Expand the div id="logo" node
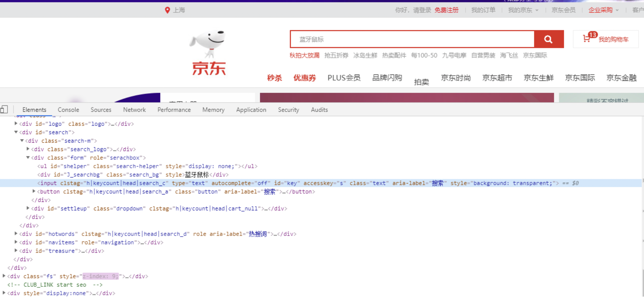Screen dimensions: 644x303 click(16, 123)
